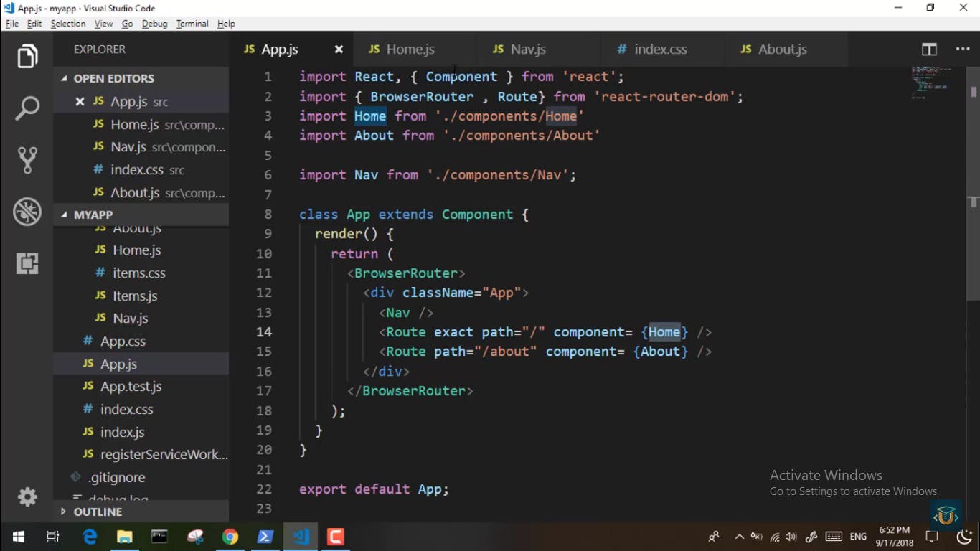Open the Terminal menu
The width and height of the screenshot is (980, 551).
[192, 24]
